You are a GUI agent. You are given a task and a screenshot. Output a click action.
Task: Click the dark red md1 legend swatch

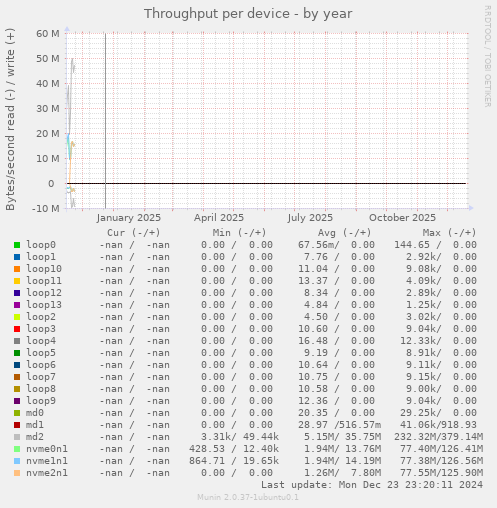(x=17, y=425)
